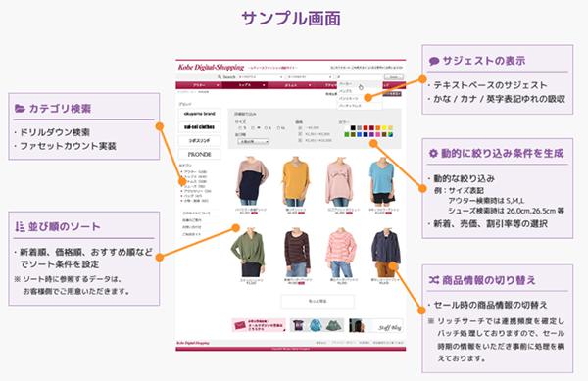The width and height of the screenshot is (588, 381).
Task: Check the first price range checkbox
Action: coord(300,127)
